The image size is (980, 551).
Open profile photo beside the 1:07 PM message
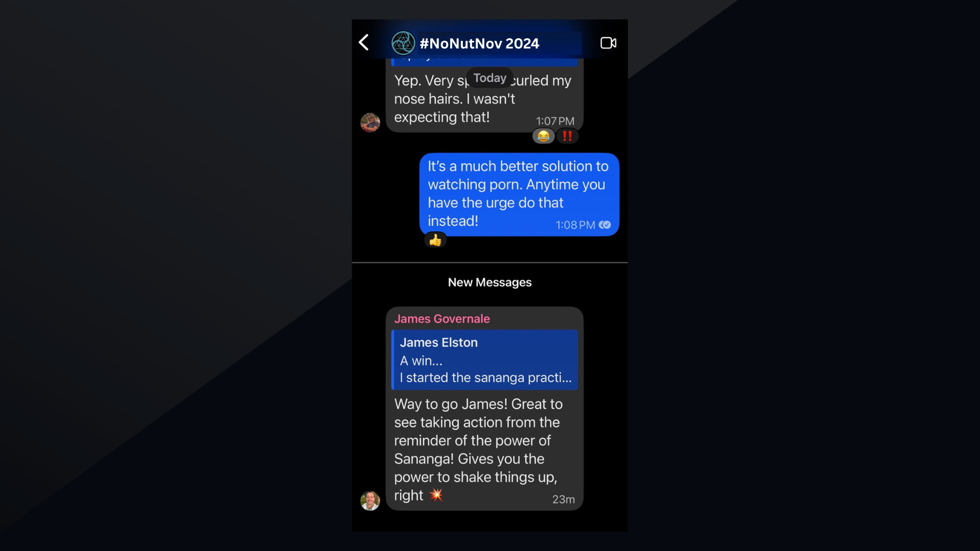(x=370, y=122)
